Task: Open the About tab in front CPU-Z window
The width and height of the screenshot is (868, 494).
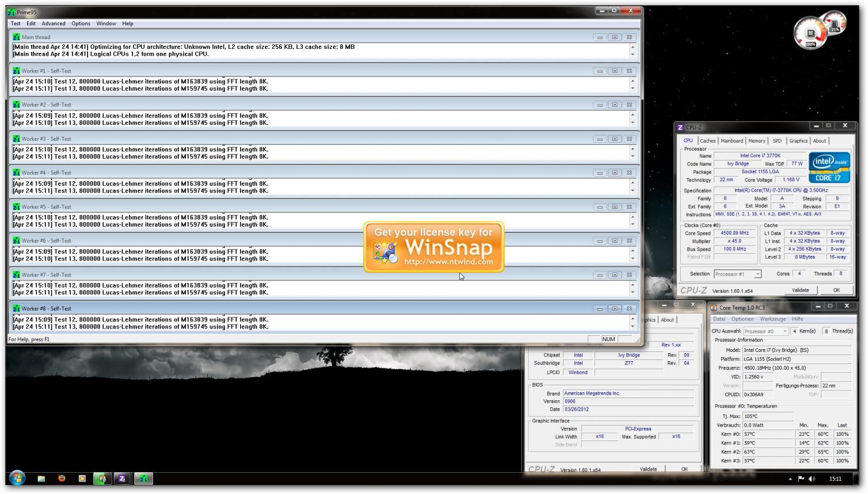Action: click(820, 141)
